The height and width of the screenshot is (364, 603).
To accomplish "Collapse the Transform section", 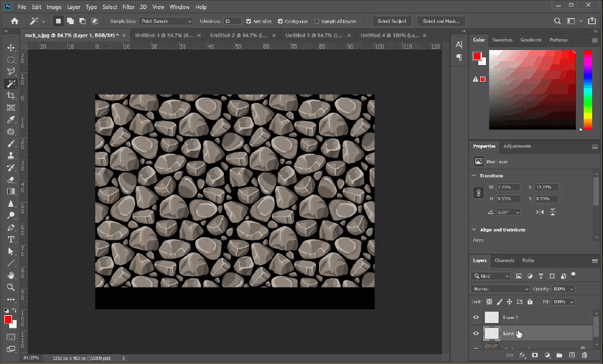I will coord(474,176).
